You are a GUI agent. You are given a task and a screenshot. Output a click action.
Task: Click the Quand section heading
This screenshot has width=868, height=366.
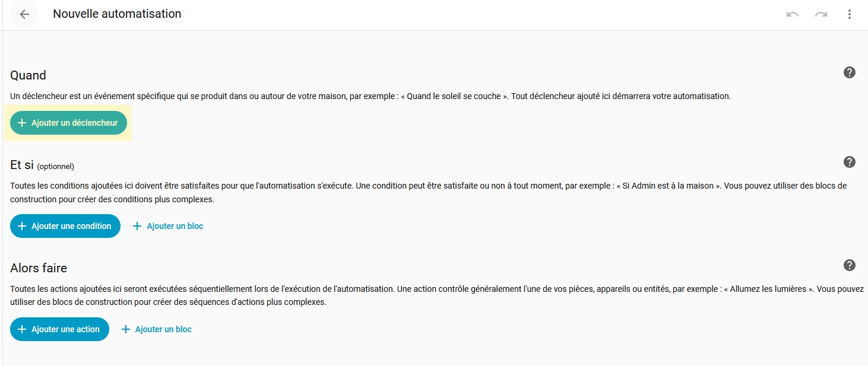pyautogui.click(x=28, y=75)
